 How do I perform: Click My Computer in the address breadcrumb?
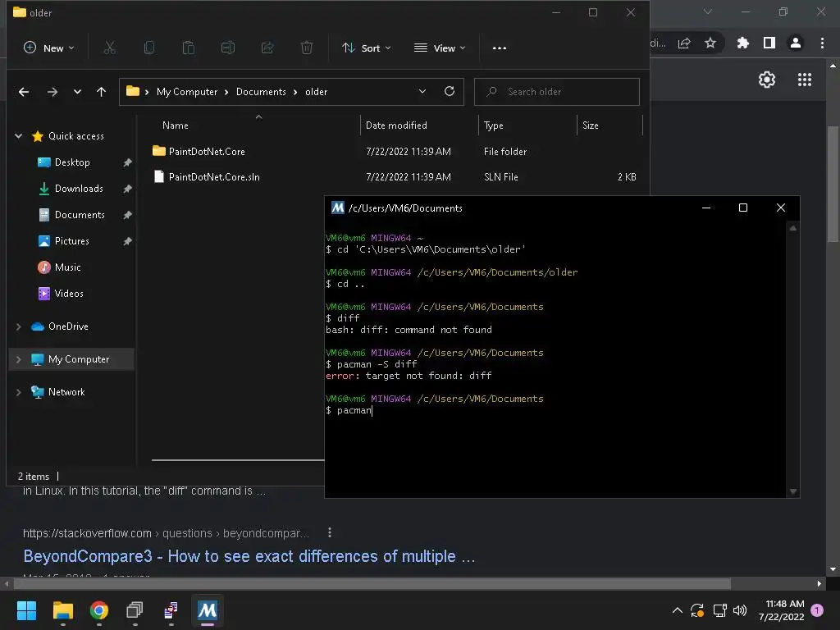187,92
